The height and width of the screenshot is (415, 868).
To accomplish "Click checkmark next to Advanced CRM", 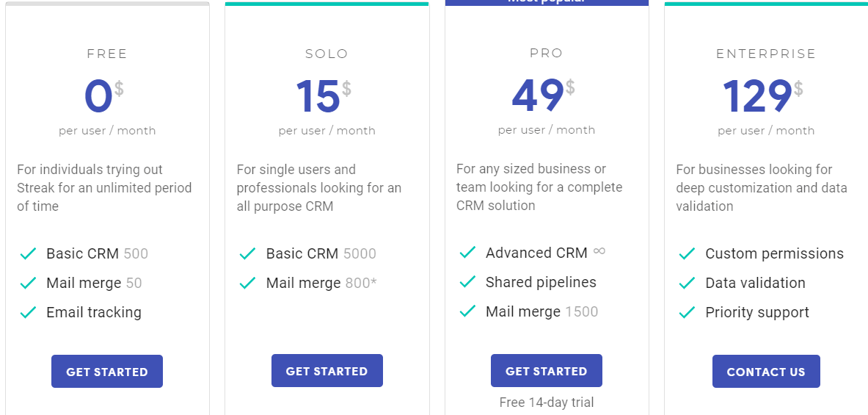I will coord(467,253).
